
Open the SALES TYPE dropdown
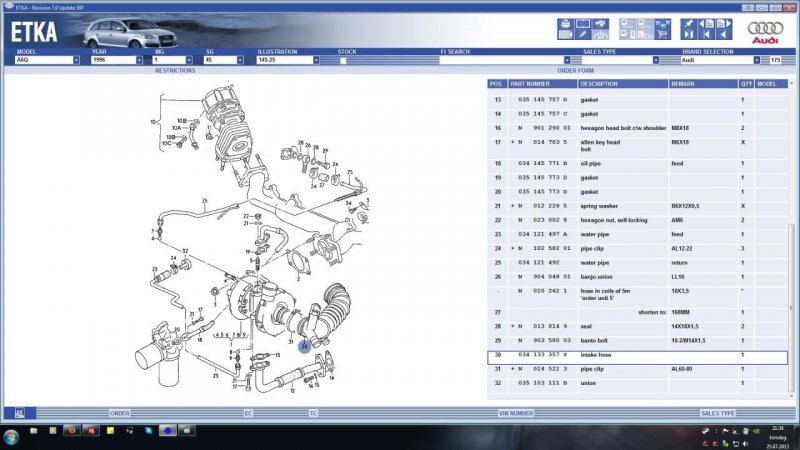click(x=653, y=60)
